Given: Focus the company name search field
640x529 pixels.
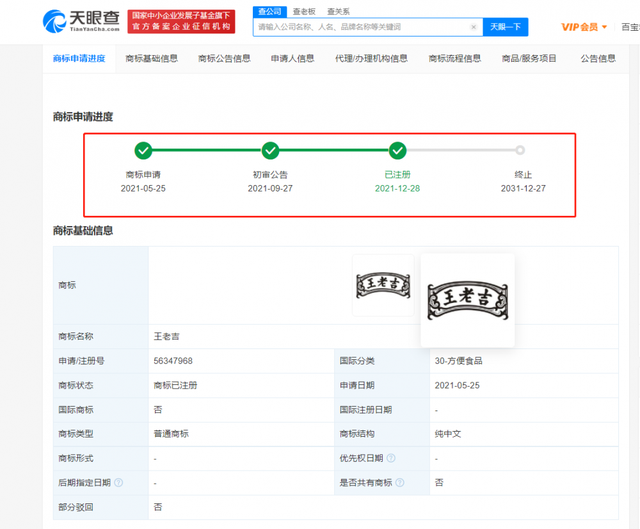Looking at the screenshot, I should 362,27.
